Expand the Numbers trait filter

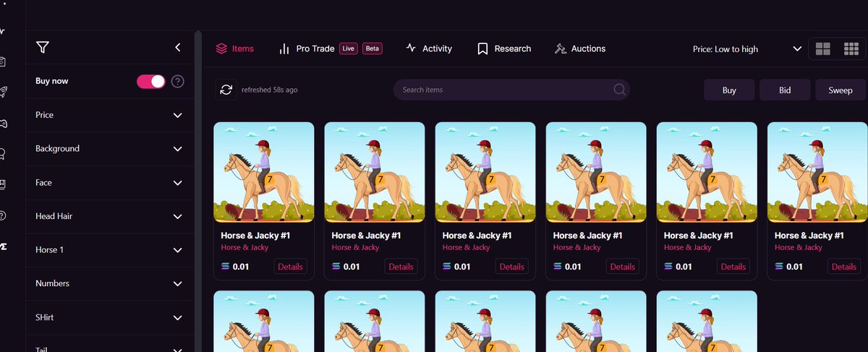click(x=109, y=283)
